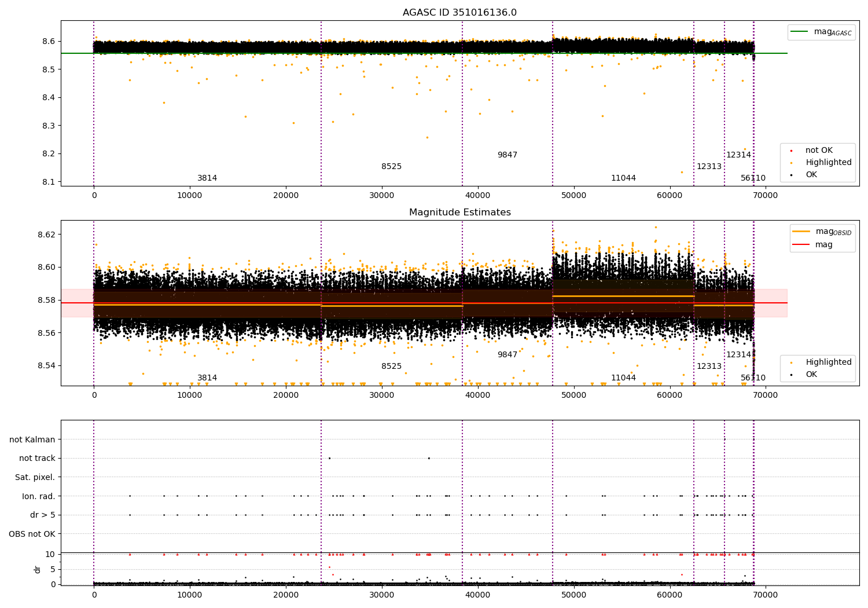
Task: Click the 30000 x-tick under the top plot
Action: tap(382, 196)
